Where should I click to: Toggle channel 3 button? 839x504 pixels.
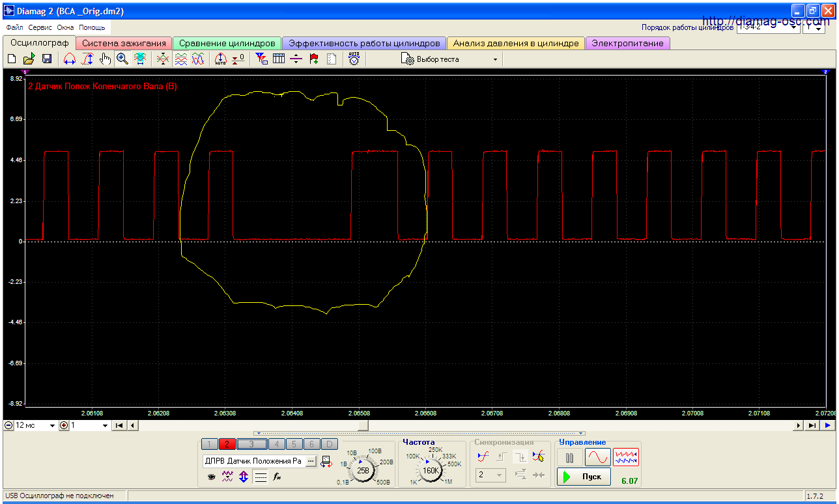pos(252,445)
